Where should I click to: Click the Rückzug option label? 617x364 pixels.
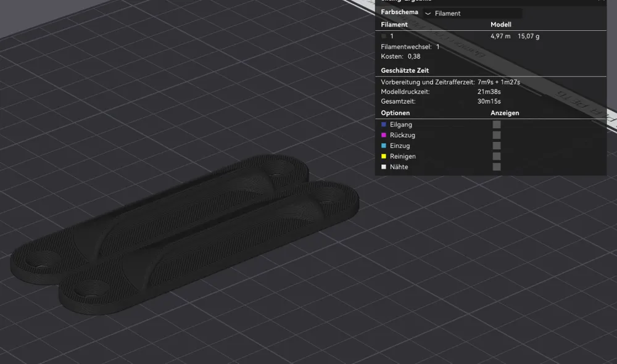402,135
